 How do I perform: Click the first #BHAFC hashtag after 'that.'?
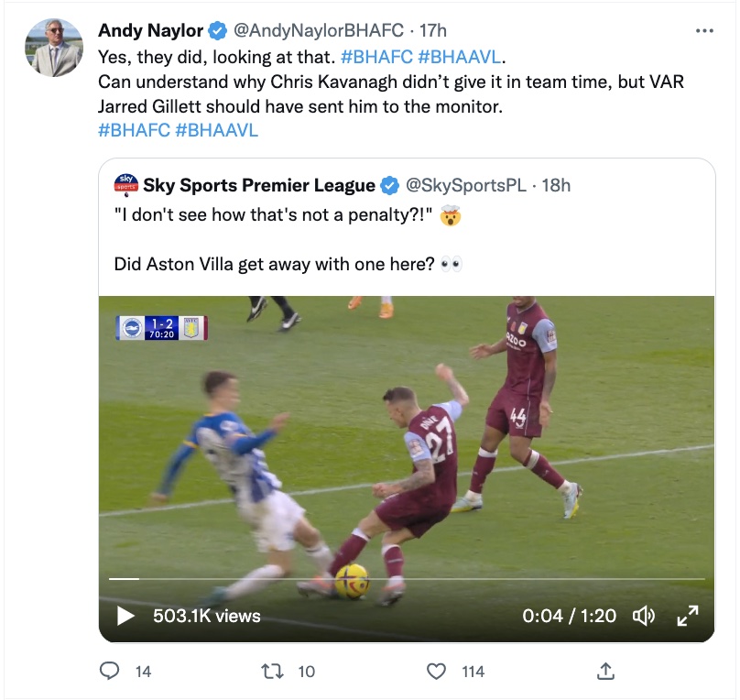pyautogui.click(x=376, y=57)
